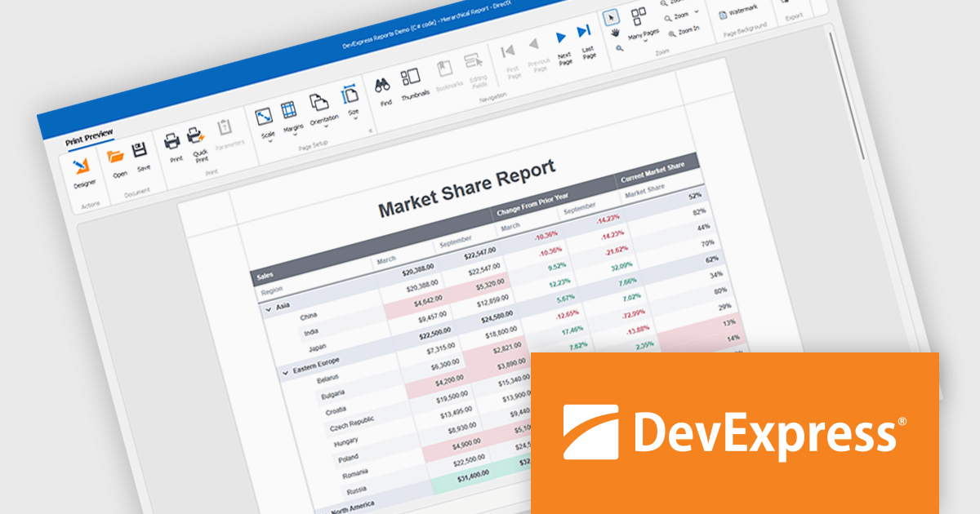Click the Print icon
980x514 pixels.
pyautogui.click(x=172, y=141)
